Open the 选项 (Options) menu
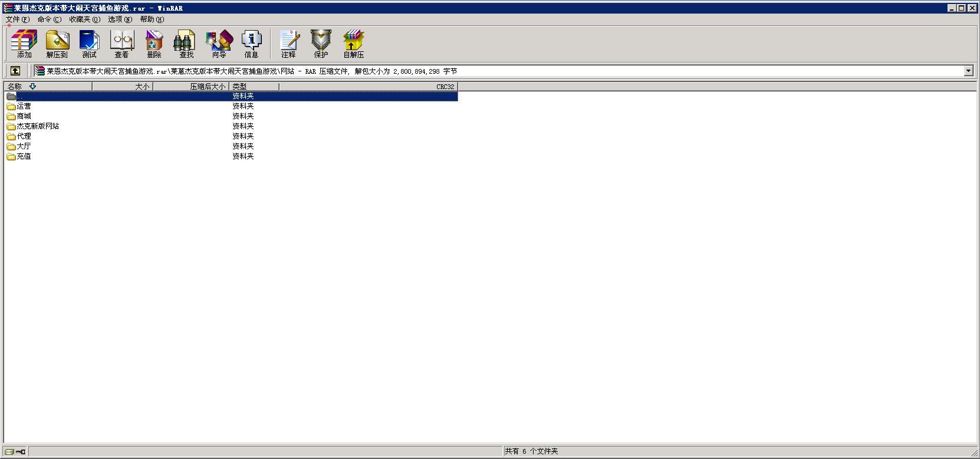980x459 pixels. click(x=120, y=19)
